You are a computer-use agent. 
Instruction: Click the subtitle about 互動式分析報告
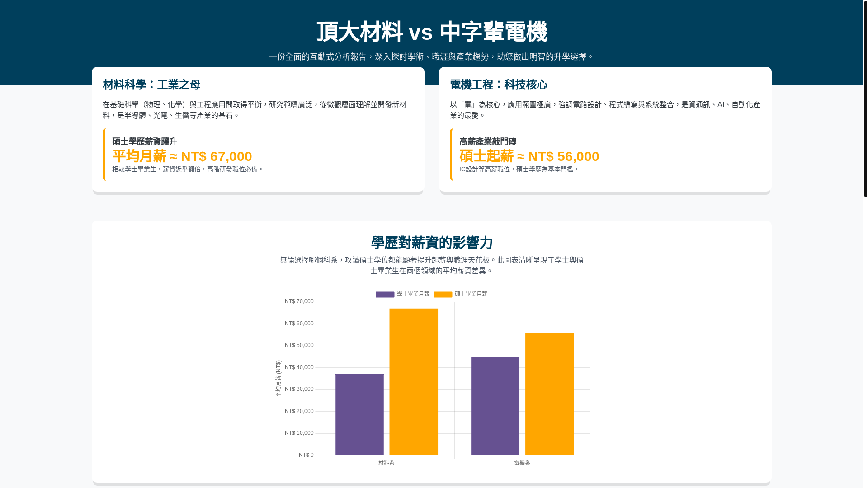coord(432,56)
